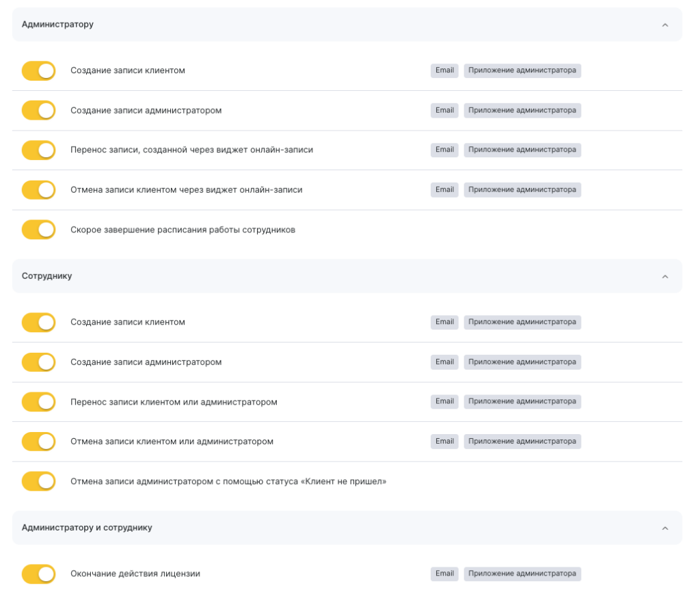
Task: Switch off "Скорое завершение расписания работы сотрудников"
Action: coord(38,230)
